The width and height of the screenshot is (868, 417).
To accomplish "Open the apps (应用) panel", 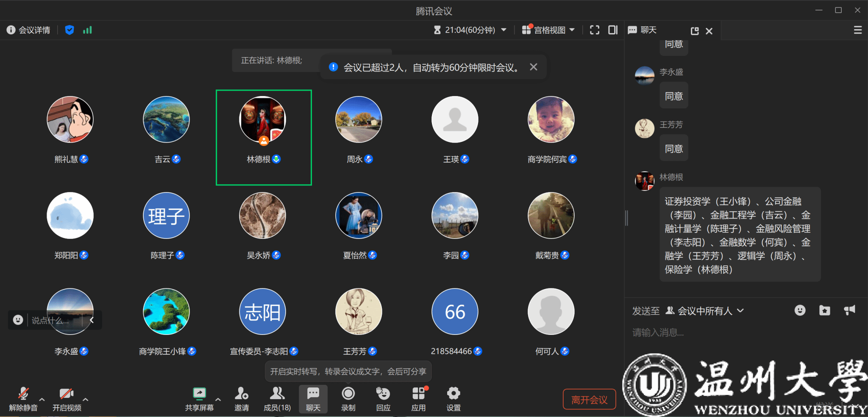I will point(418,399).
